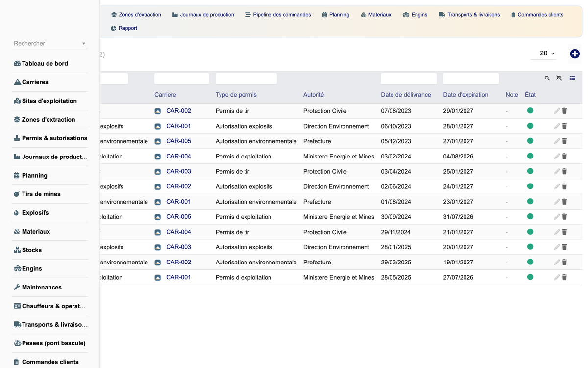Sort by the Type de permis column header
This screenshot has height=368, width=588.
(x=236, y=95)
